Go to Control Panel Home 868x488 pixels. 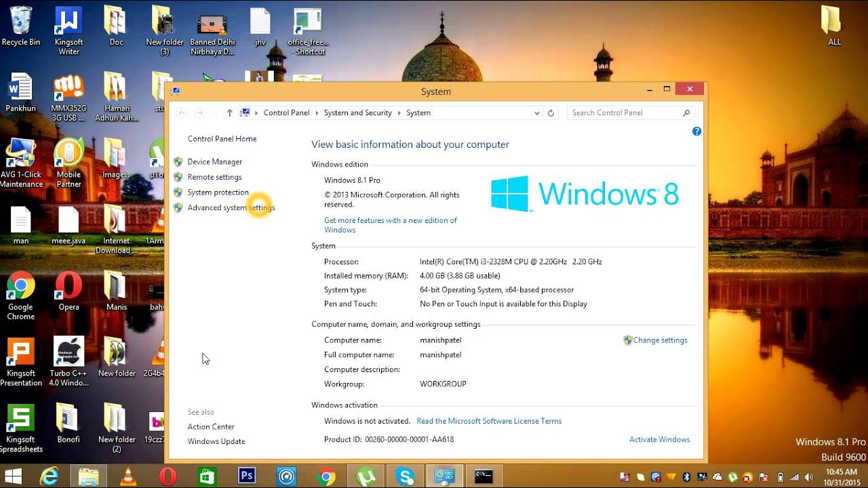tap(222, 139)
